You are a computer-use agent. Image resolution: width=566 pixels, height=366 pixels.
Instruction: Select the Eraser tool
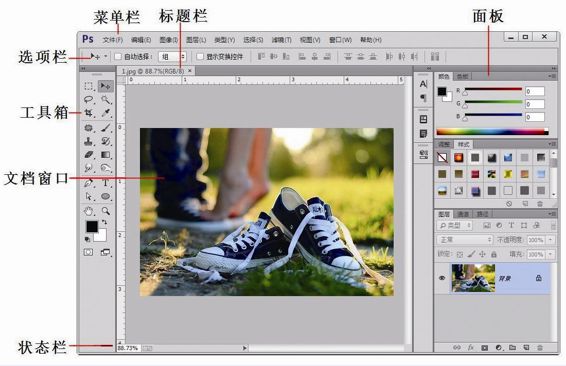[89, 154]
